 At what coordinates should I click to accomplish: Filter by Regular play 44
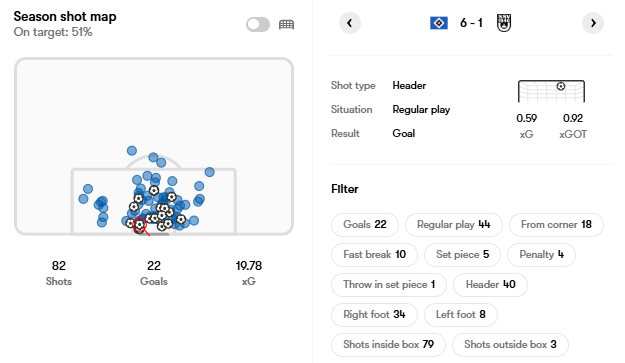(x=454, y=225)
